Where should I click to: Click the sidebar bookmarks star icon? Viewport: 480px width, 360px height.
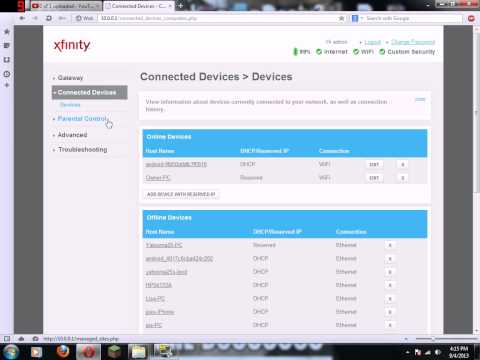[7, 32]
